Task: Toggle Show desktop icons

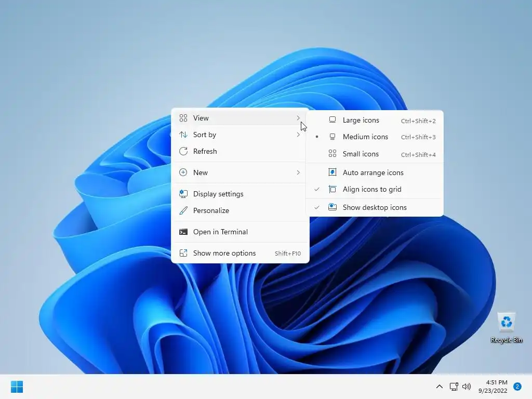Action: point(375,207)
